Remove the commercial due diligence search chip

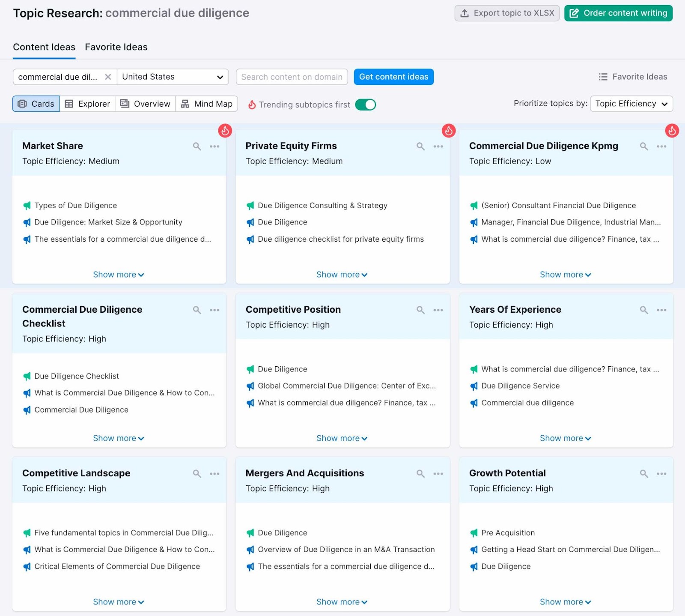tap(108, 77)
